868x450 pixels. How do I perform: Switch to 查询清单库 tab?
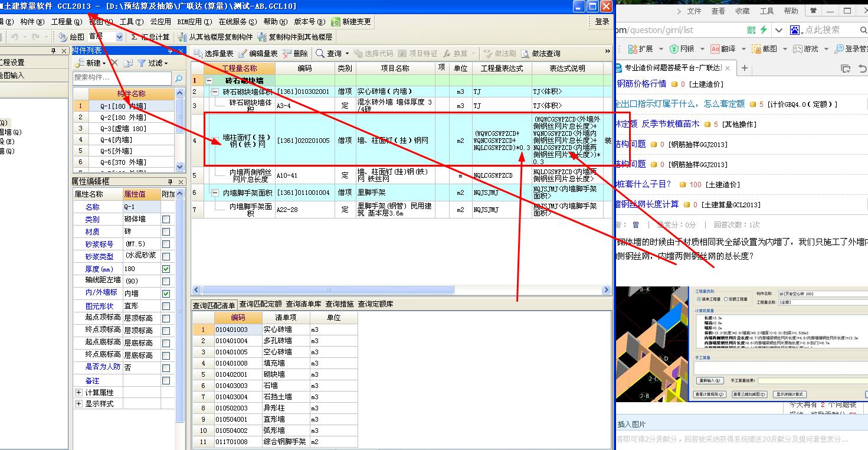(x=304, y=304)
